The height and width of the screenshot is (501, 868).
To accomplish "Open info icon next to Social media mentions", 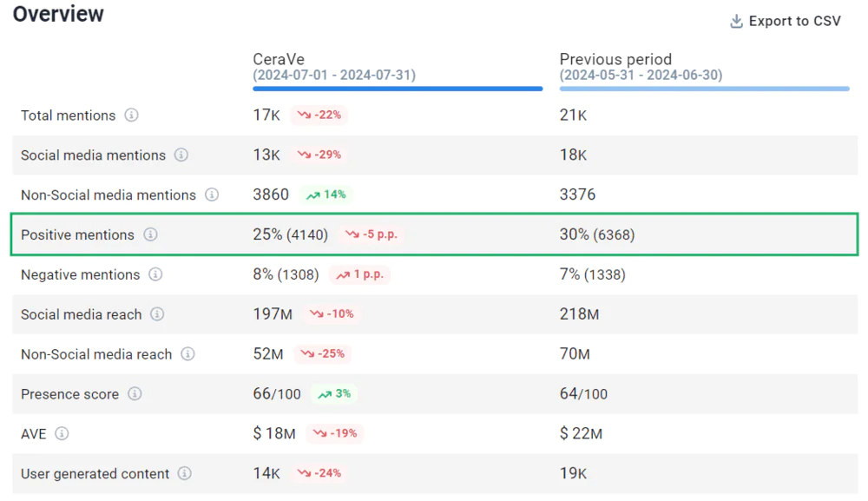I will pos(181,155).
